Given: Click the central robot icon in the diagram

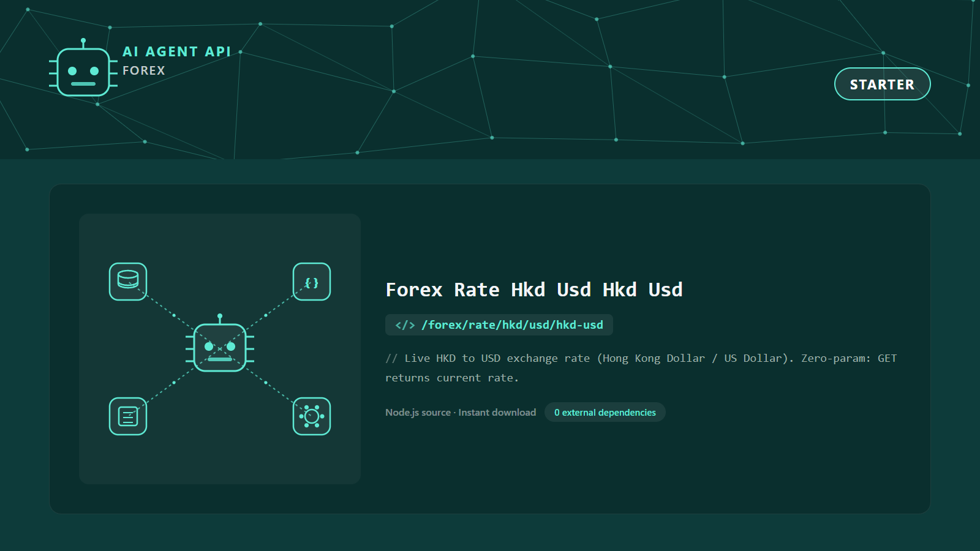Looking at the screenshot, I should coord(220,344).
